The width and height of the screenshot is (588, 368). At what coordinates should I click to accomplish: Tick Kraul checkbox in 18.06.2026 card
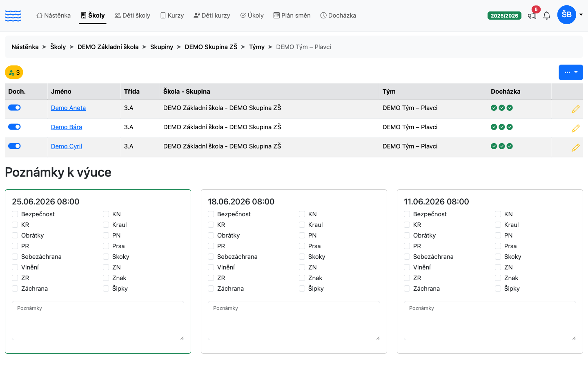tap(302, 224)
